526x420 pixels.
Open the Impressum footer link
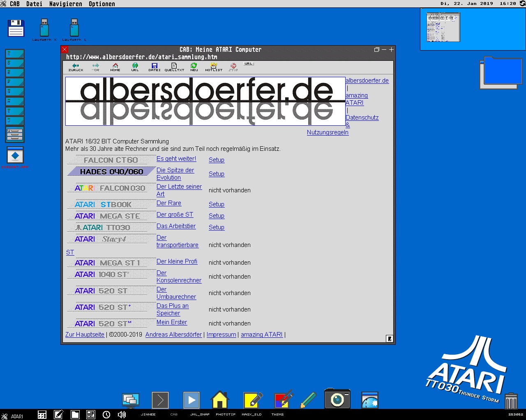tap(221, 335)
